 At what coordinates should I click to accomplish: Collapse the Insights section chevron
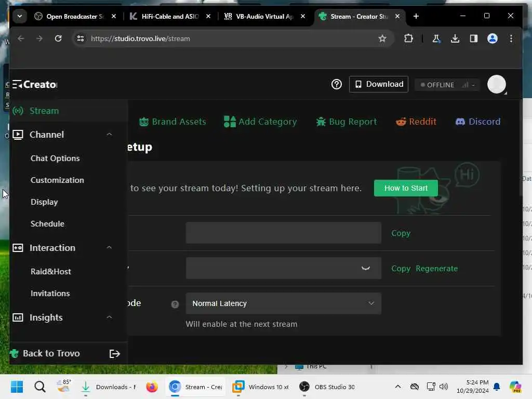click(109, 317)
